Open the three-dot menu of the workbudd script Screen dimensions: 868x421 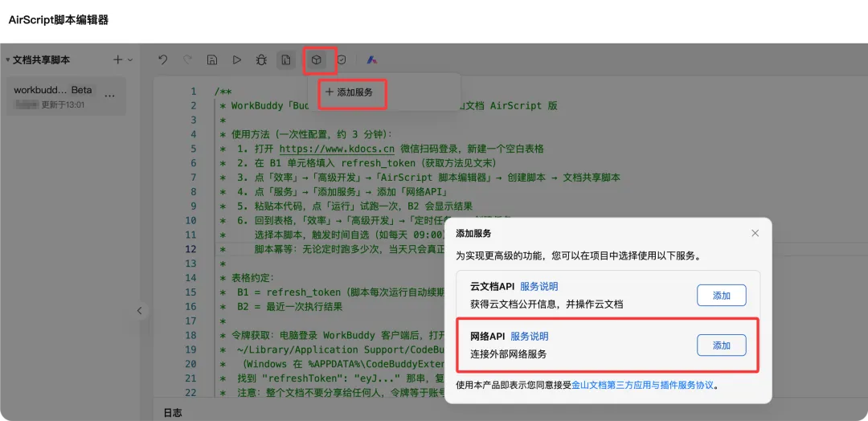[109, 96]
